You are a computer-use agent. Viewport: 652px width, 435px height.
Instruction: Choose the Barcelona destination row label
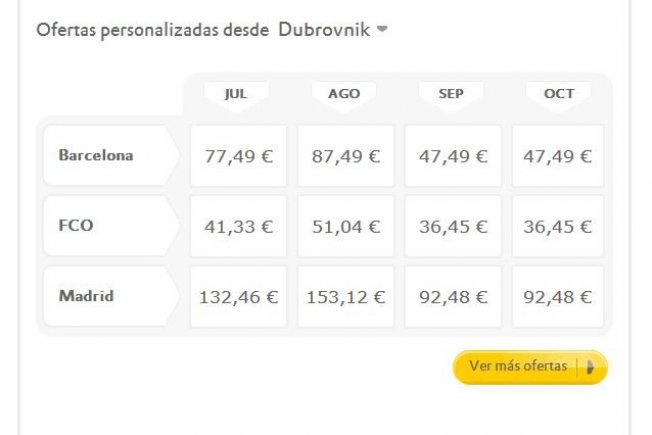coord(111,156)
